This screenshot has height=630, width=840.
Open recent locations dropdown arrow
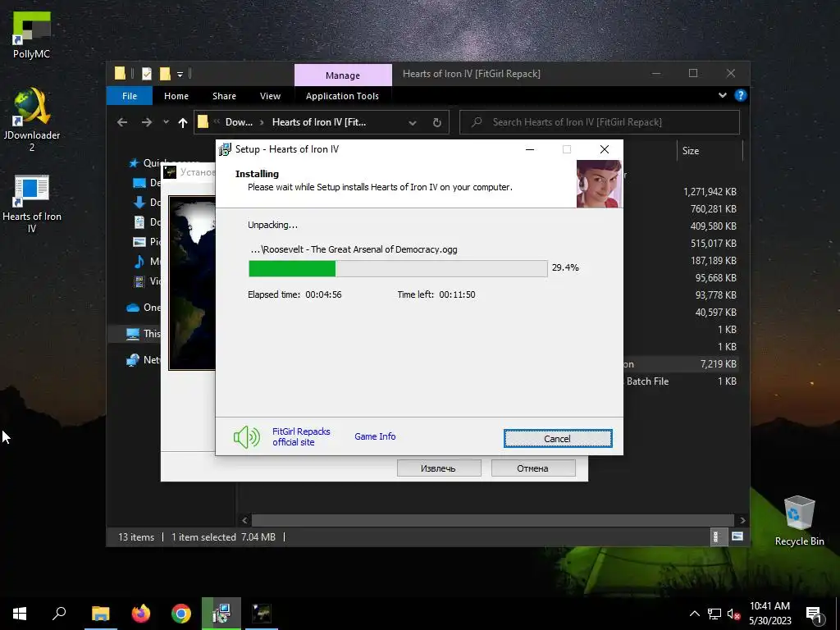coord(166,123)
